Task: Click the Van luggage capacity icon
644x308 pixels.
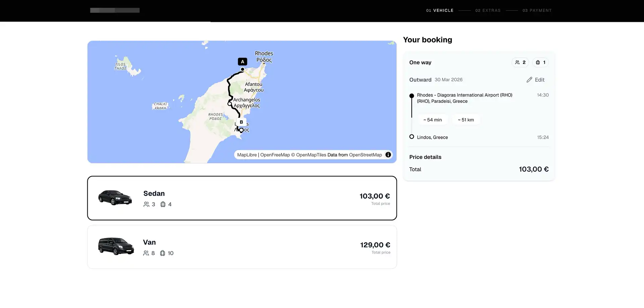Action: [163, 253]
